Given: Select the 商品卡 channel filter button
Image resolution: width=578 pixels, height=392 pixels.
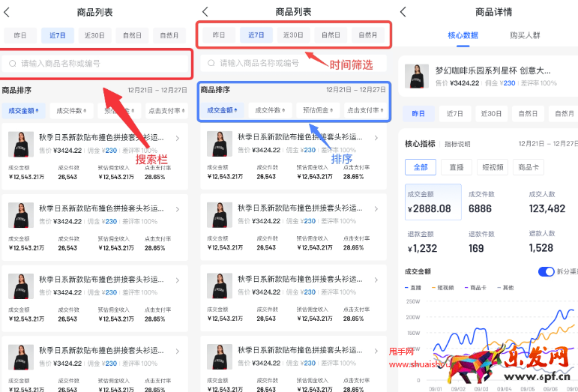Looking at the screenshot, I should pos(529,167).
